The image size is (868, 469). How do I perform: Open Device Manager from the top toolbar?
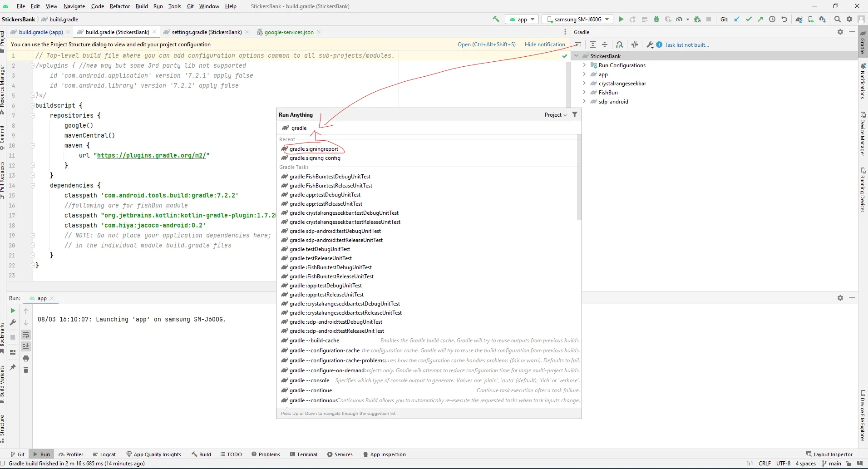click(811, 19)
